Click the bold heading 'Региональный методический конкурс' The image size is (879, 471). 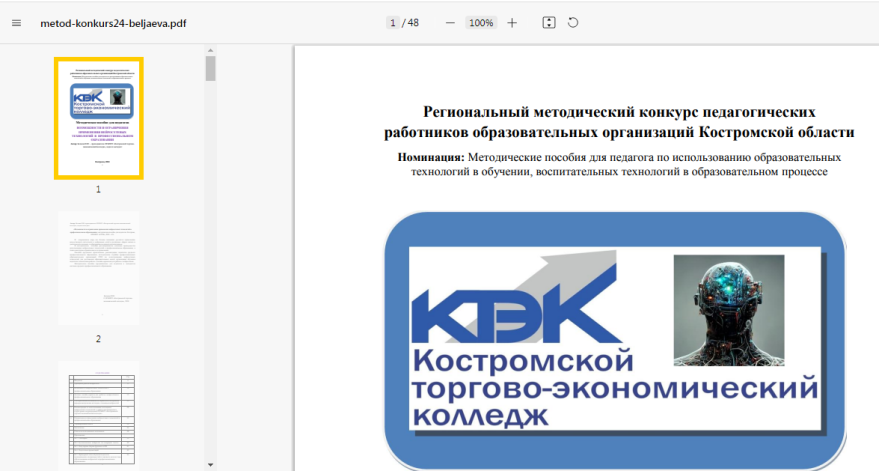click(619, 112)
